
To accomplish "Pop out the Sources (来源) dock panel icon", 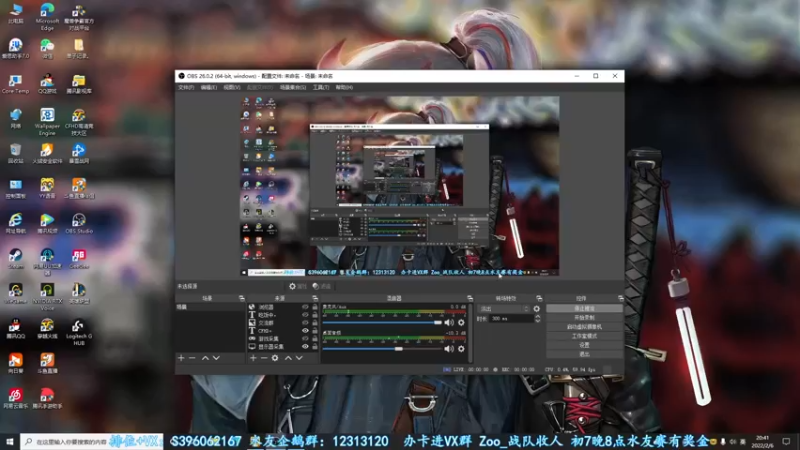I will pyautogui.click(x=315, y=298).
